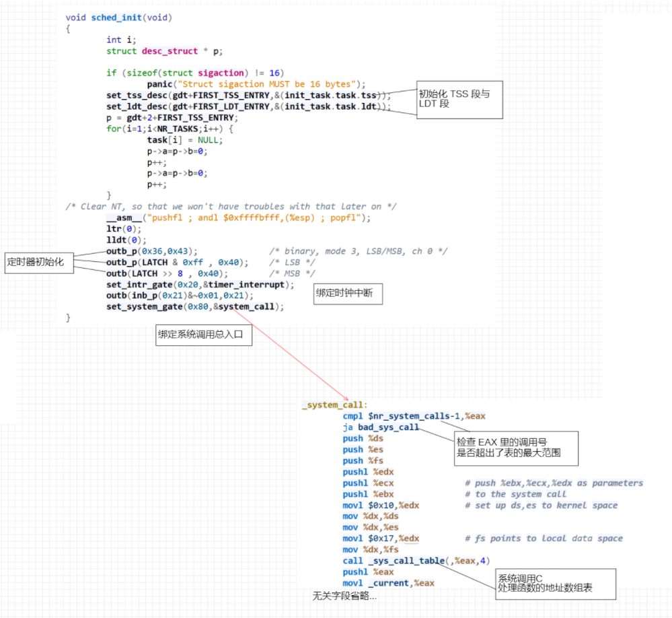Click the 'Clear NT' comment line
The height and width of the screenshot is (618, 672).
(x=231, y=207)
